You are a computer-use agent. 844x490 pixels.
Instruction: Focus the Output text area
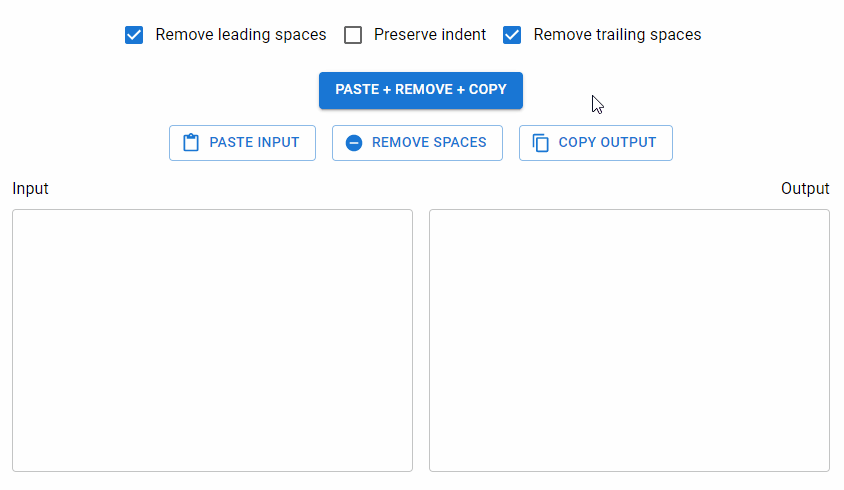[629, 340]
